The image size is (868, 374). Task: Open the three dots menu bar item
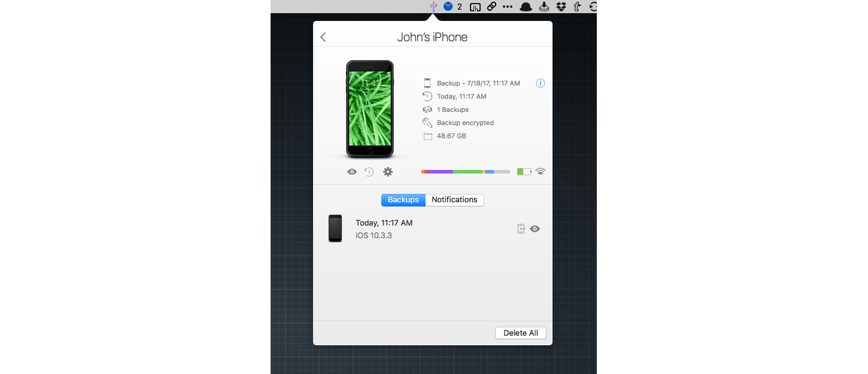tap(508, 7)
